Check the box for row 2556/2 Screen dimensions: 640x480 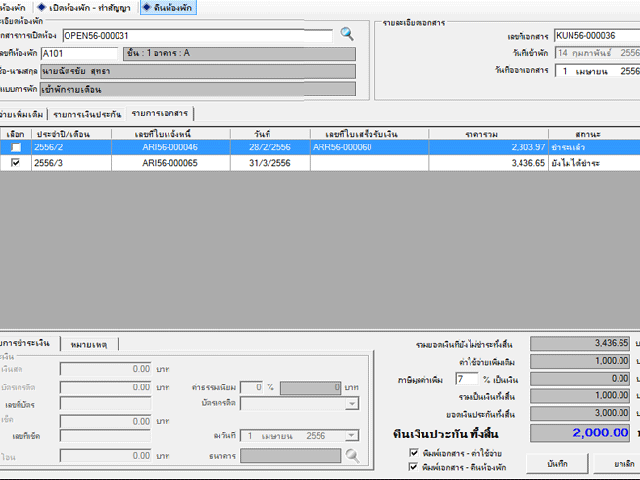(15, 147)
